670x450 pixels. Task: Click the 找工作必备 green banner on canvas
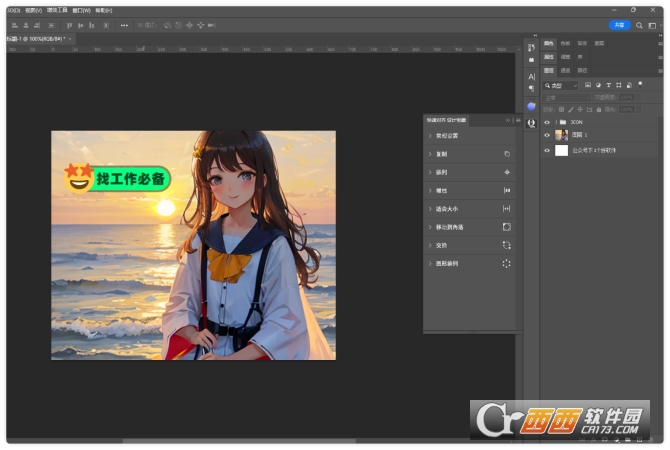[x=129, y=179]
